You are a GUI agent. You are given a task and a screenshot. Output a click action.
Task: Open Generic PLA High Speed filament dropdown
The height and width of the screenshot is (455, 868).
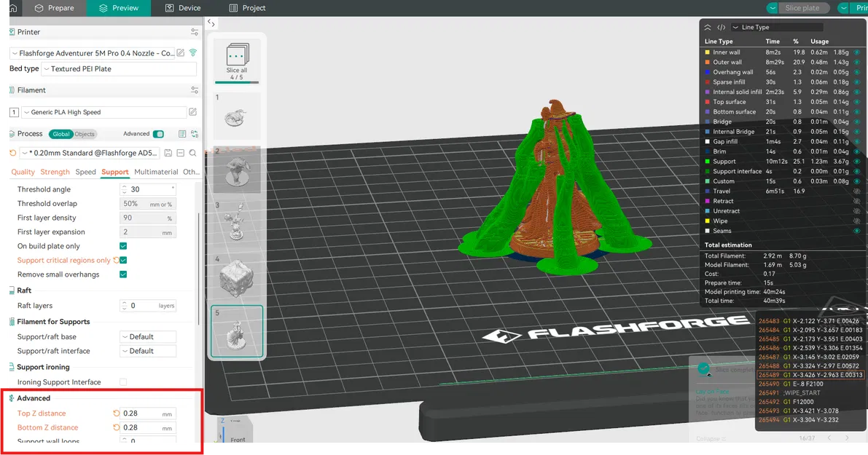click(104, 112)
